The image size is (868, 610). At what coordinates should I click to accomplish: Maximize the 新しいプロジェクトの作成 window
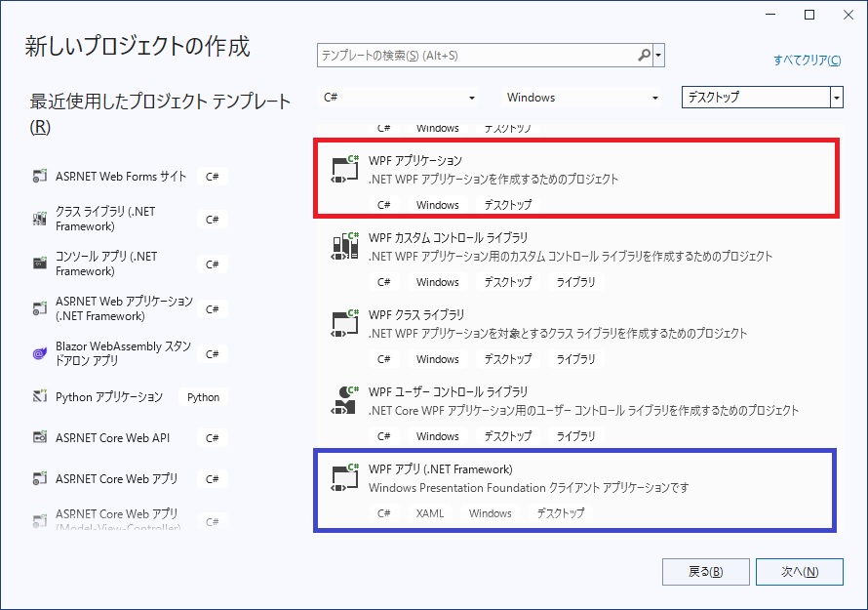[x=809, y=15]
